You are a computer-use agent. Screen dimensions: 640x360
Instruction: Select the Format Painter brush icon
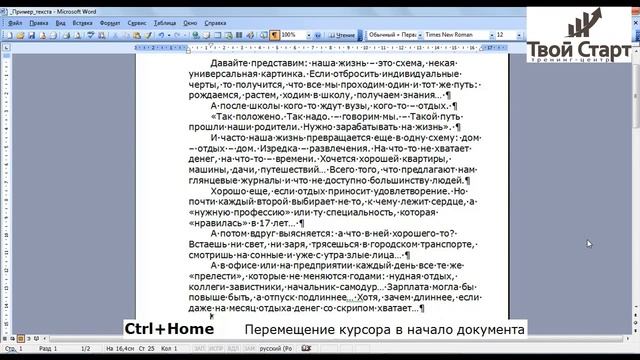coord(148,36)
